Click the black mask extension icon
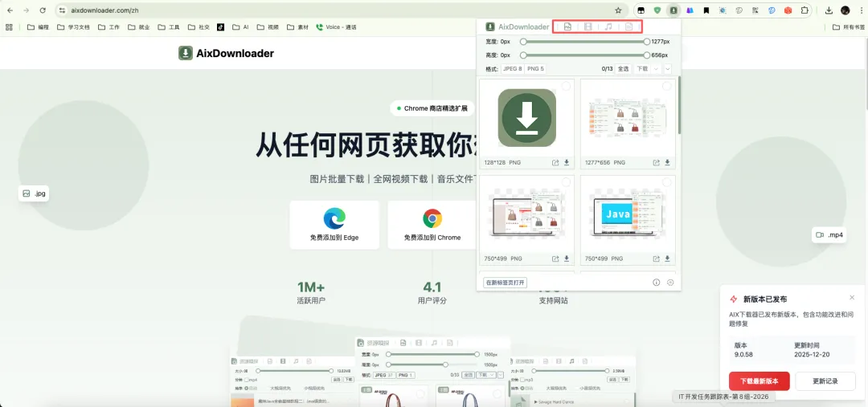The image size is (868, 407). 641,10
